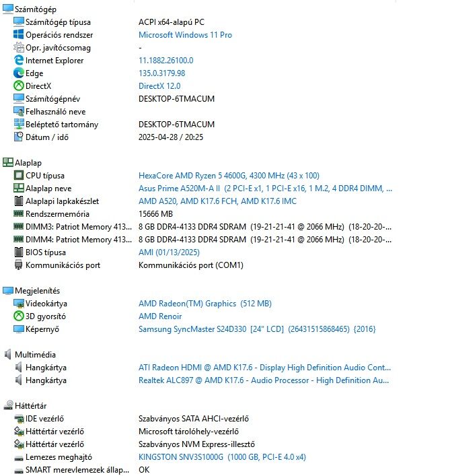Click the Dátum / idő clock icon
Viewport: 450px width, 476px height.
pos(18,137)
